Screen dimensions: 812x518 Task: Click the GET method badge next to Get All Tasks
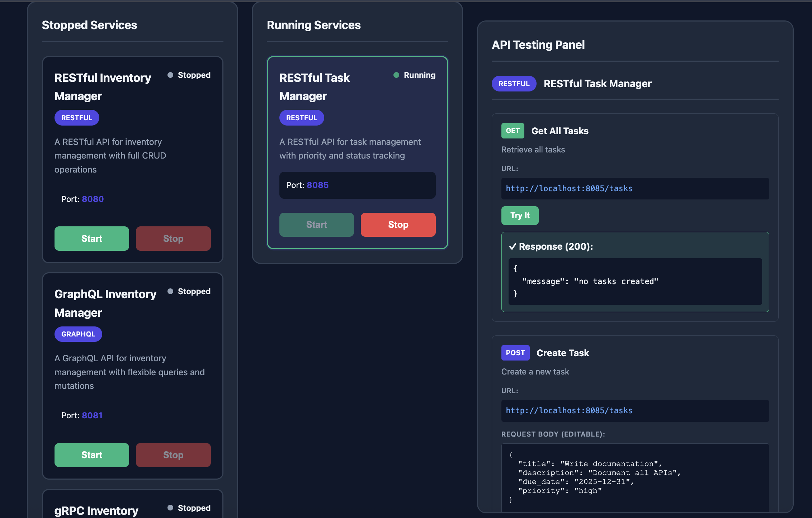513,131
